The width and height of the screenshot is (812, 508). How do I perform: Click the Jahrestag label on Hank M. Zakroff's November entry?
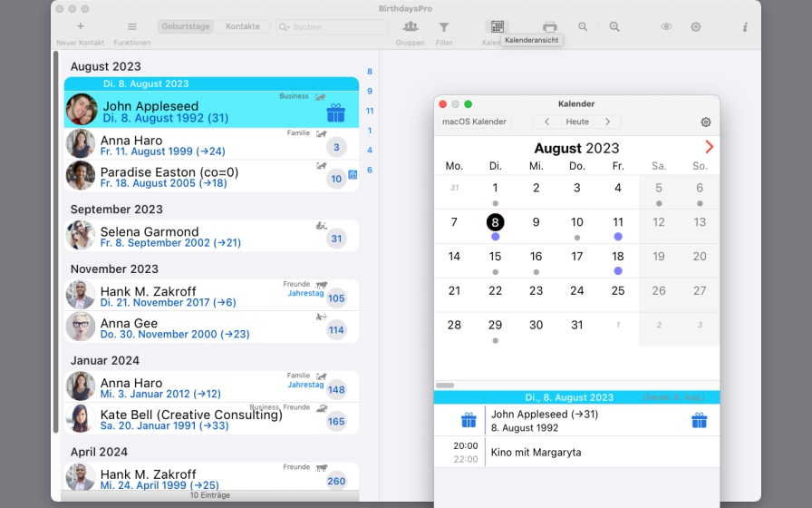(305, 293)
